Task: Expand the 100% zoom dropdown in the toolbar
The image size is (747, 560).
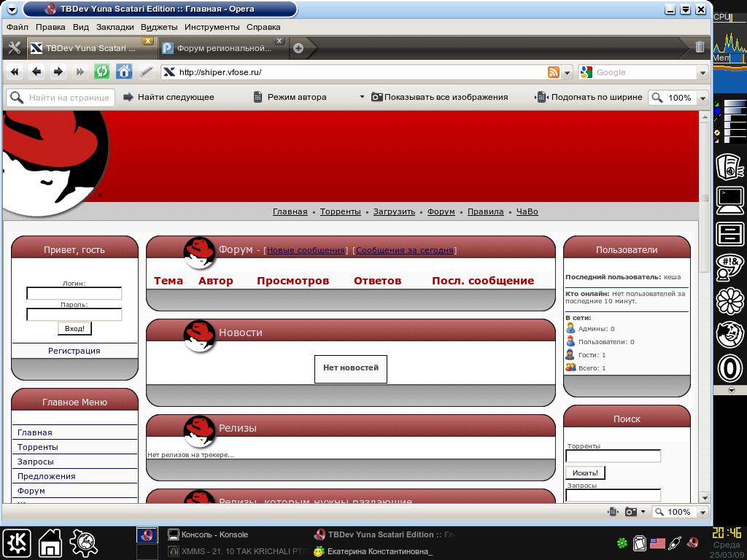Action: 703,98
